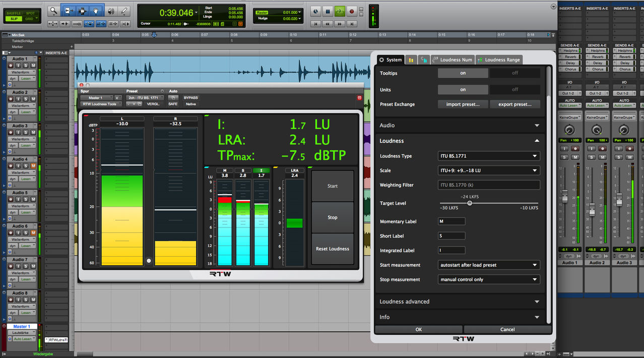Expand the Loudness advanced section
This screenshot has height=358, width=644.
pos(460,302)
